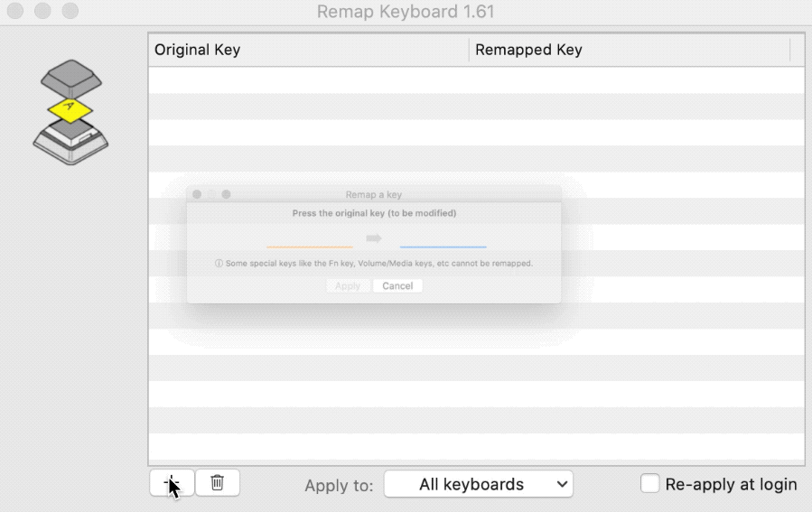Click the add remapping plus button

pos(172,483)
